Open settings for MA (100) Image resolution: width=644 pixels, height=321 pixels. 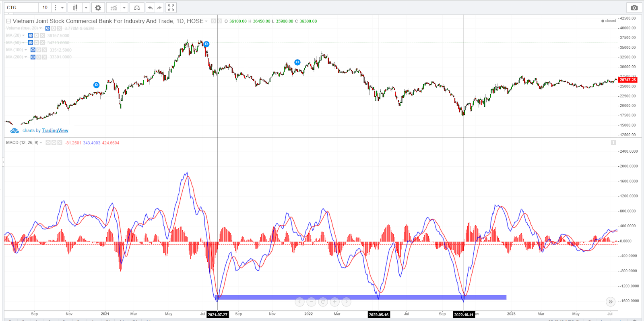(x=39, y=50)
